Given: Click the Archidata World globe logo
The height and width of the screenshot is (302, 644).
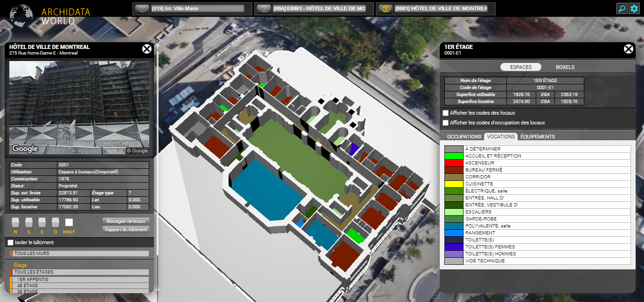Looking at the screenshot, I should point(21,15).
